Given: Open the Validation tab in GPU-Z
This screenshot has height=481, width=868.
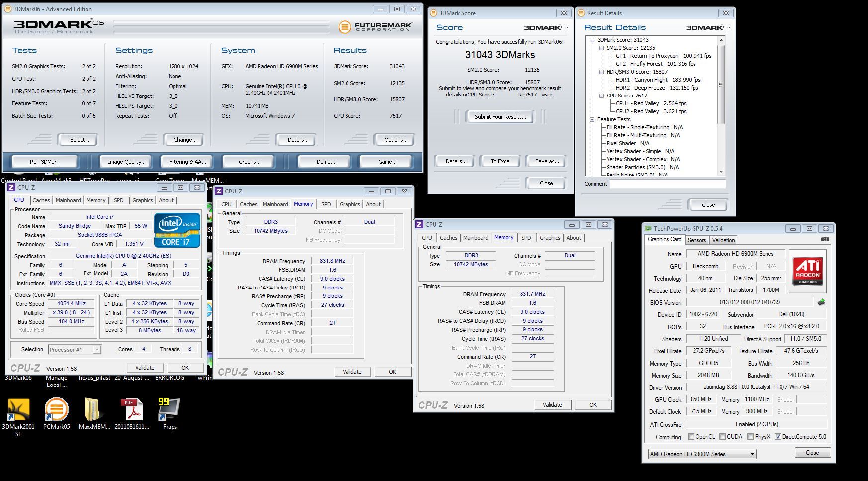Looking at the screenshot, I should (723, 240).
